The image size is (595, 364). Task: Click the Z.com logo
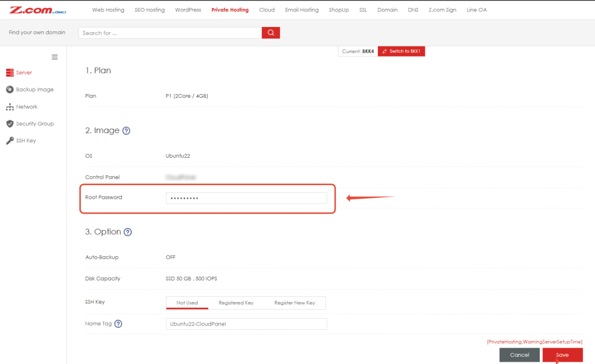(x=38, y=10)
